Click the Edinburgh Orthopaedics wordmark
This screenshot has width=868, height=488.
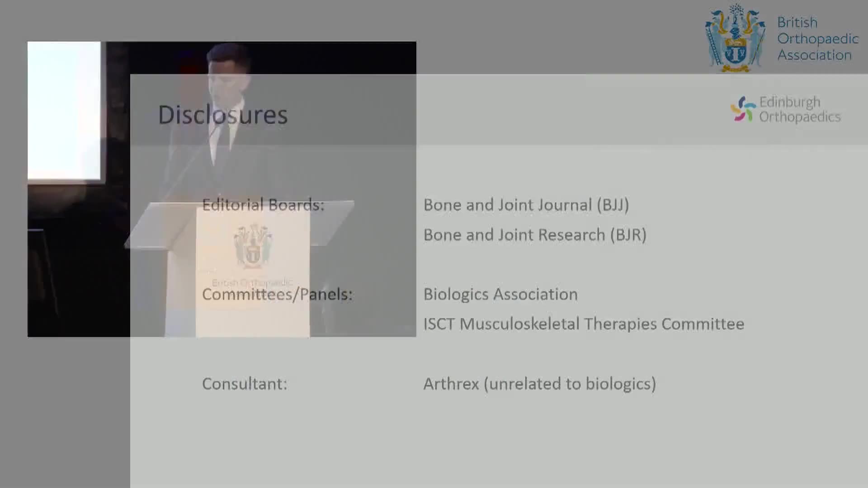click(x=799, y=109)
